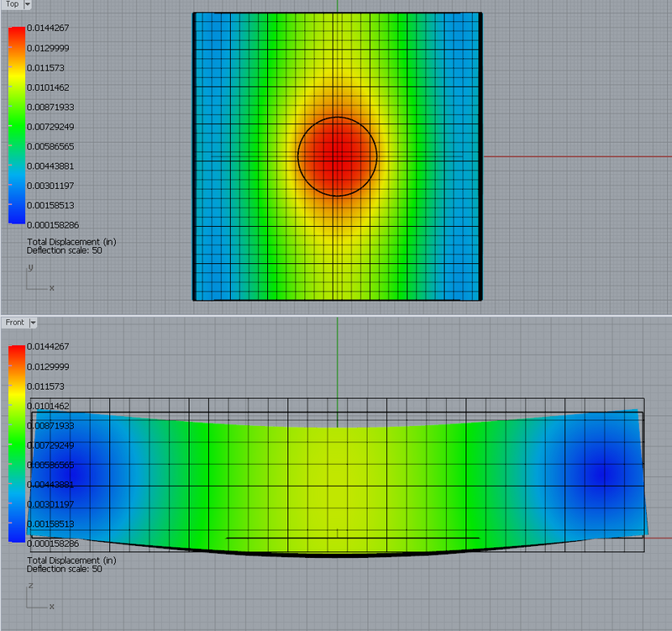This screenshot has height=631, width=672.
Task: Click the thick left edge of the plate in Top view
Action: pos(194,156)
